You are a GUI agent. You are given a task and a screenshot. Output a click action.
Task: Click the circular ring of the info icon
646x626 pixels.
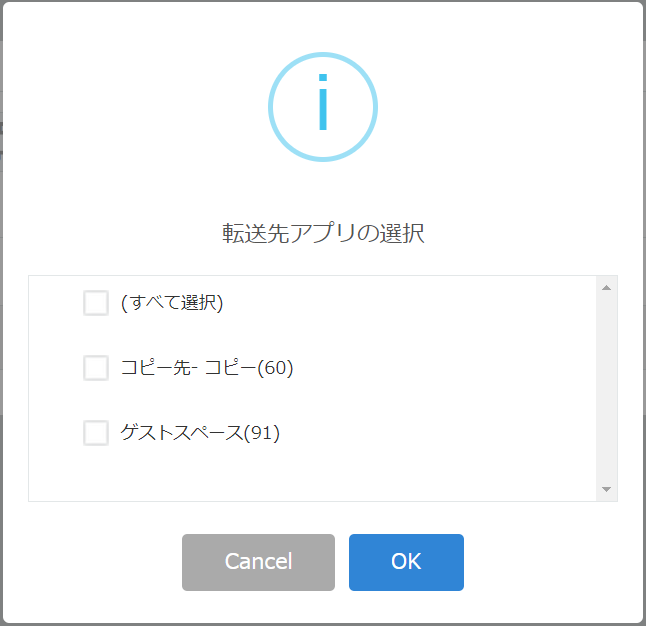(x=323, y=54)
